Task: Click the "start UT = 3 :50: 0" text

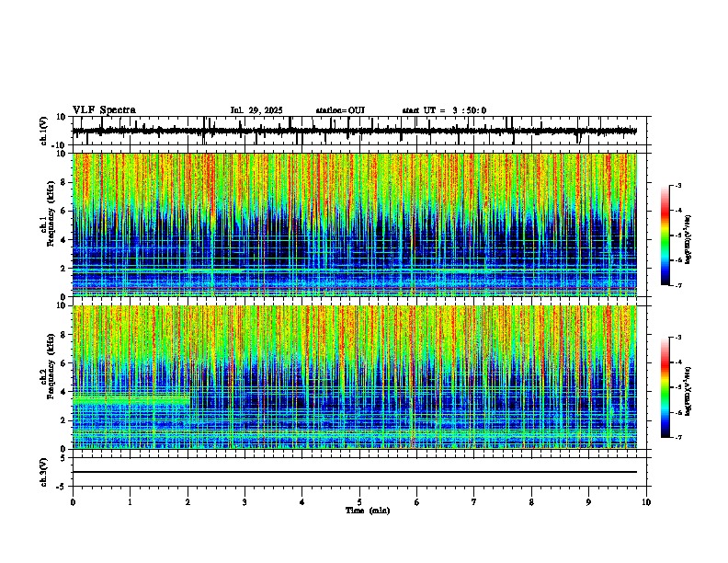Action: point(444,110)
